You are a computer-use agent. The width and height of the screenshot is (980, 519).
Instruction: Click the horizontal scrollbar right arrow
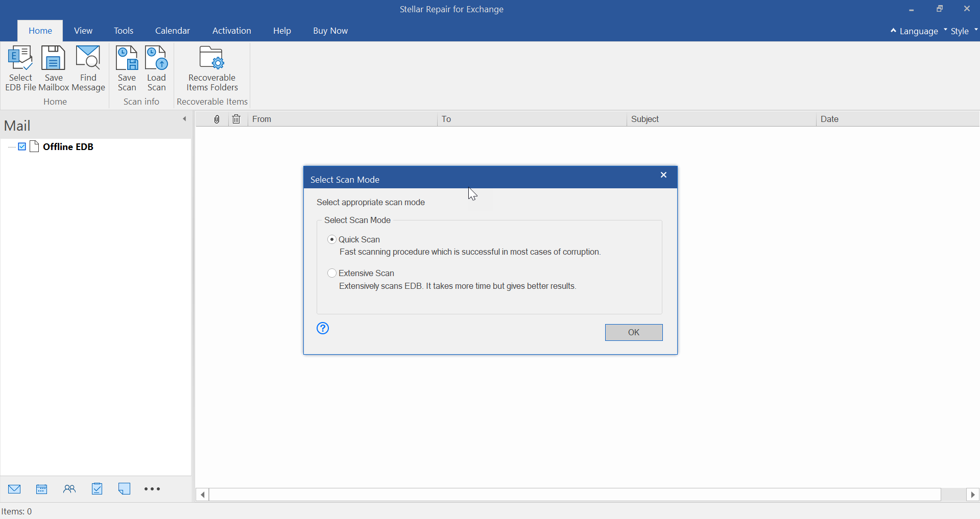coord(973,495)
